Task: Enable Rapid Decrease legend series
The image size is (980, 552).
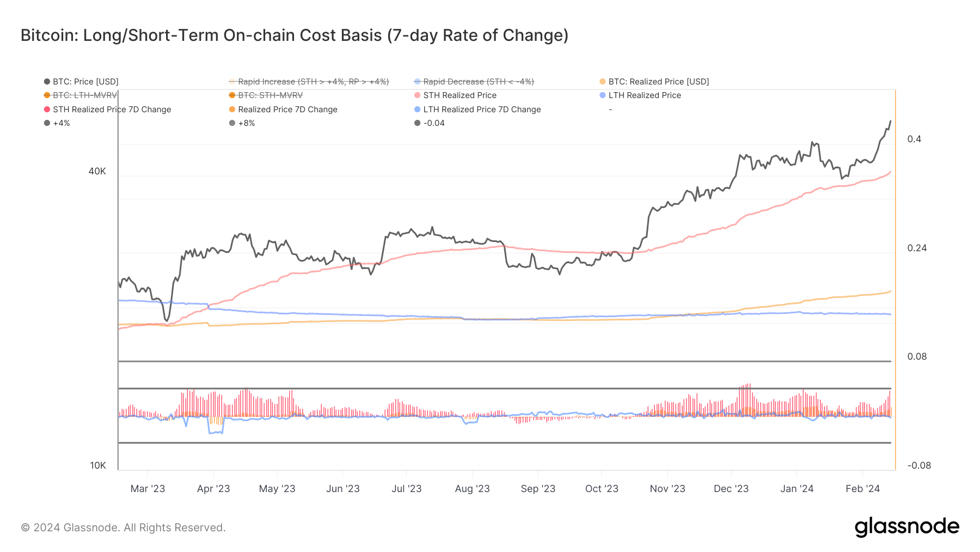Action: coord(478,82)
